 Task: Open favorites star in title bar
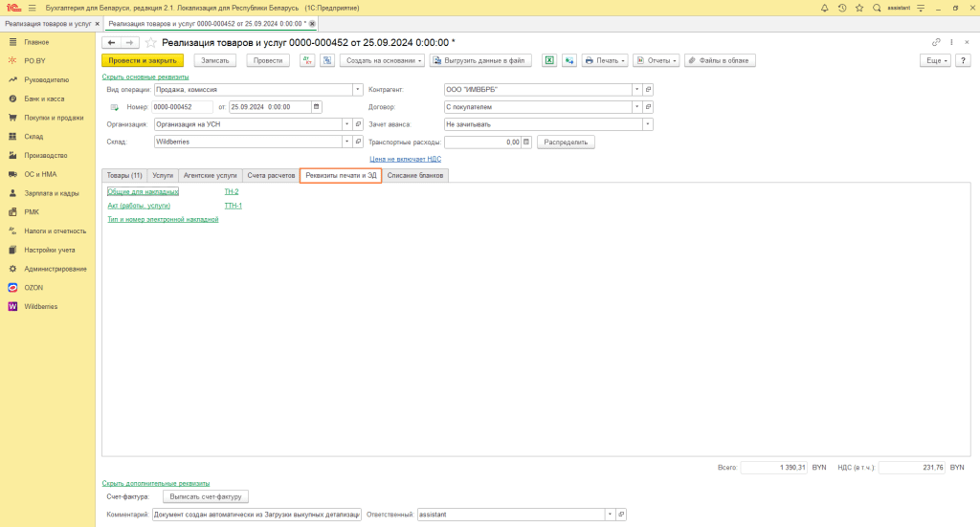click(859, 8)
